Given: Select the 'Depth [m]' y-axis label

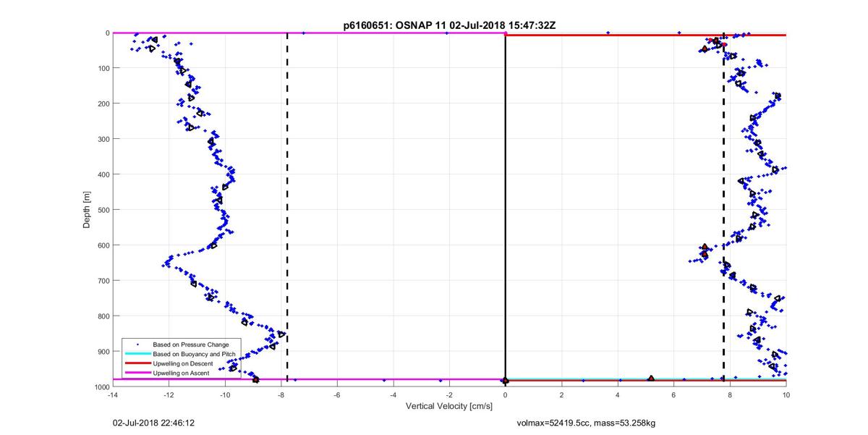Looking at the screenshot, I should click(87, 210).
